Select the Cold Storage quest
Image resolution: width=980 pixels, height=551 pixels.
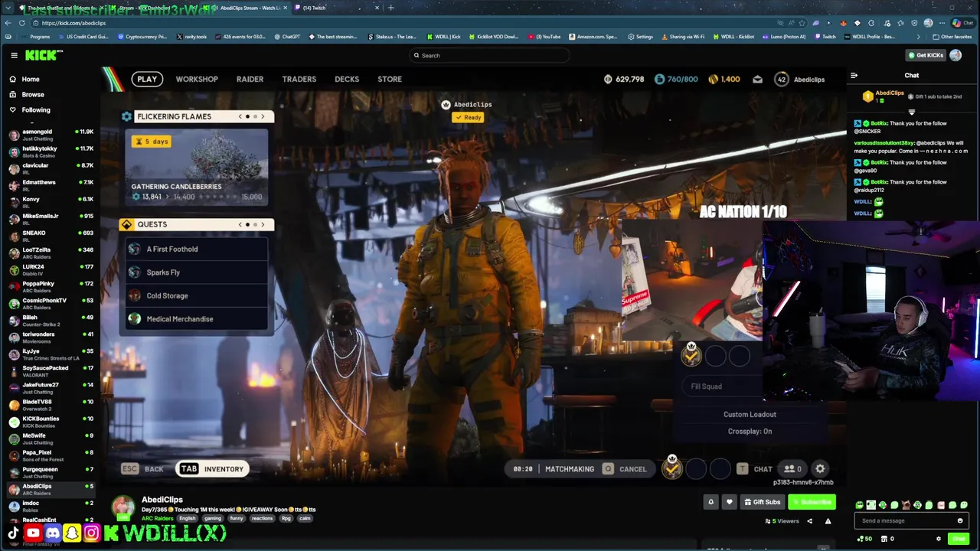point(197,295)
